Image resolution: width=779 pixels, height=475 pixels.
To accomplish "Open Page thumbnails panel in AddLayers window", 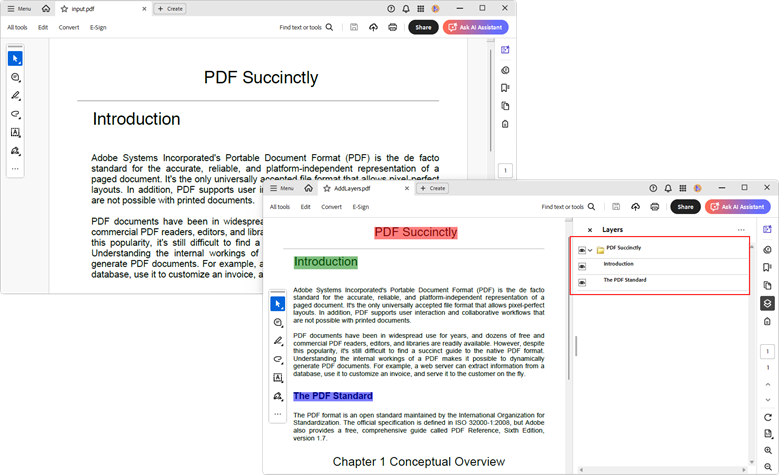I will pos(768,285).
